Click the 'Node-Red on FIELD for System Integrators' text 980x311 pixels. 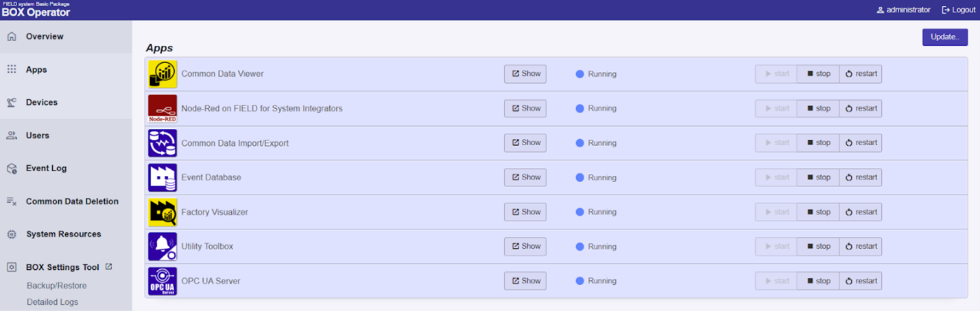262,108
